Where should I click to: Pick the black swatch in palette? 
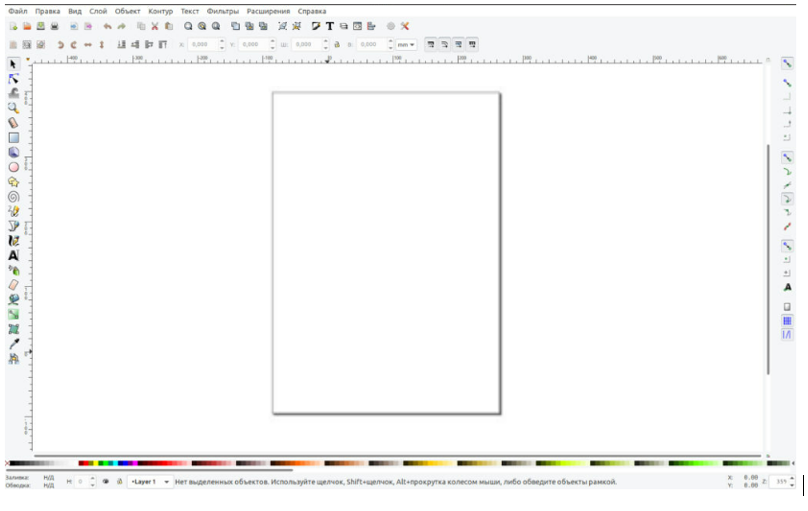pyautogui.click(x=13, y=463)
